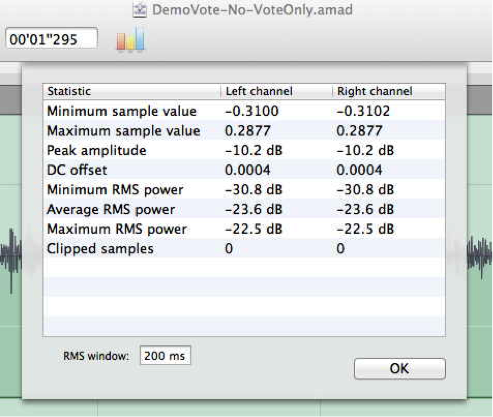This screenshot has width=493, height=417.
Task: Select the Maximum RMS power row
Action: point(244,229)
